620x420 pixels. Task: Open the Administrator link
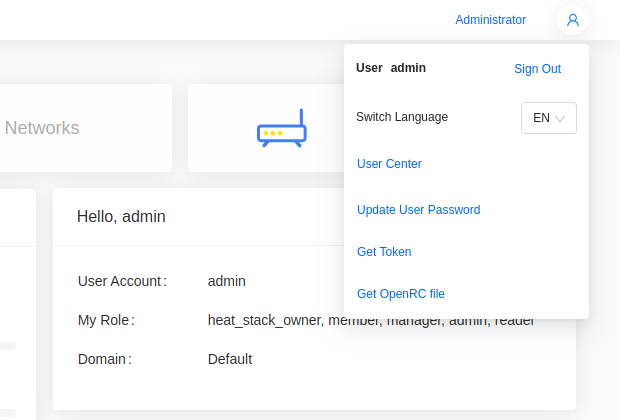[490, 20]
